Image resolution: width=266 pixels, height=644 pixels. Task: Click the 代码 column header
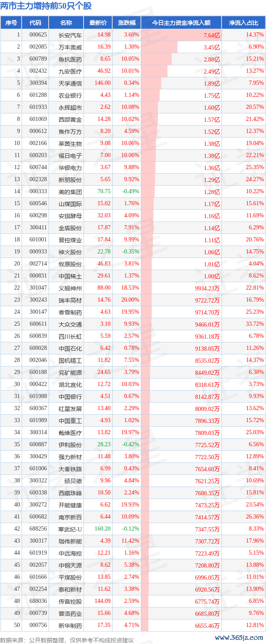tap(35, 23)
